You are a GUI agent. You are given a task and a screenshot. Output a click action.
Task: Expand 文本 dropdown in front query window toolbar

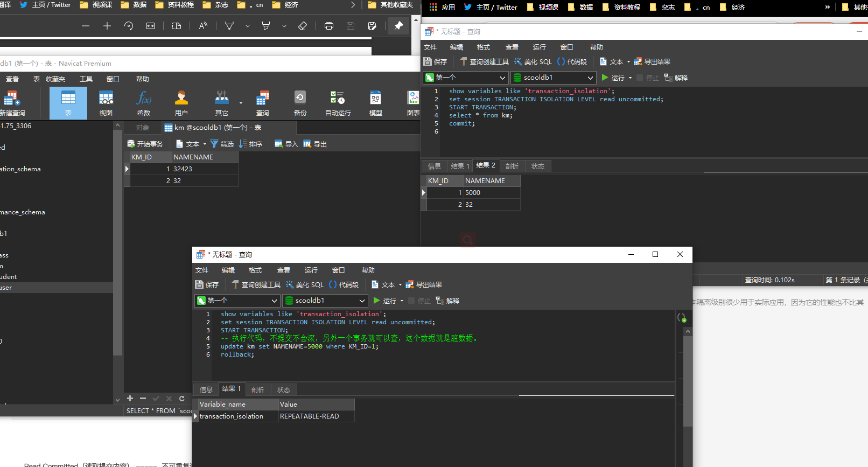400,285
